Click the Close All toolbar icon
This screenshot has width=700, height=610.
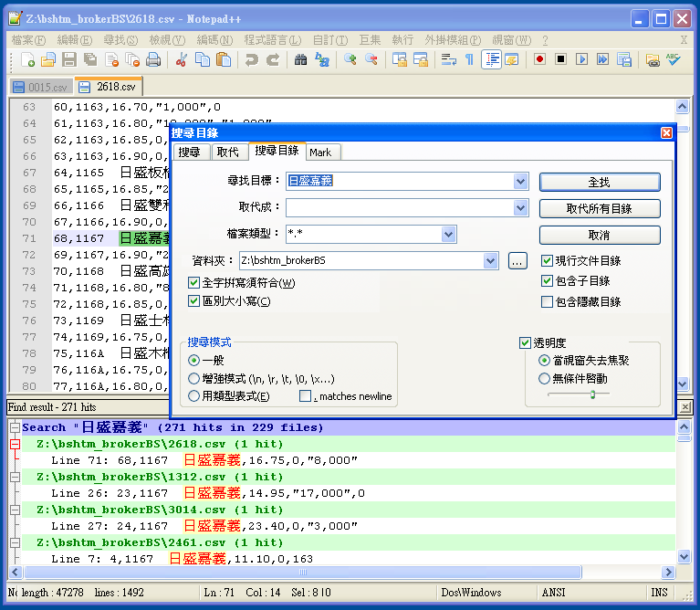click(132, 60)
